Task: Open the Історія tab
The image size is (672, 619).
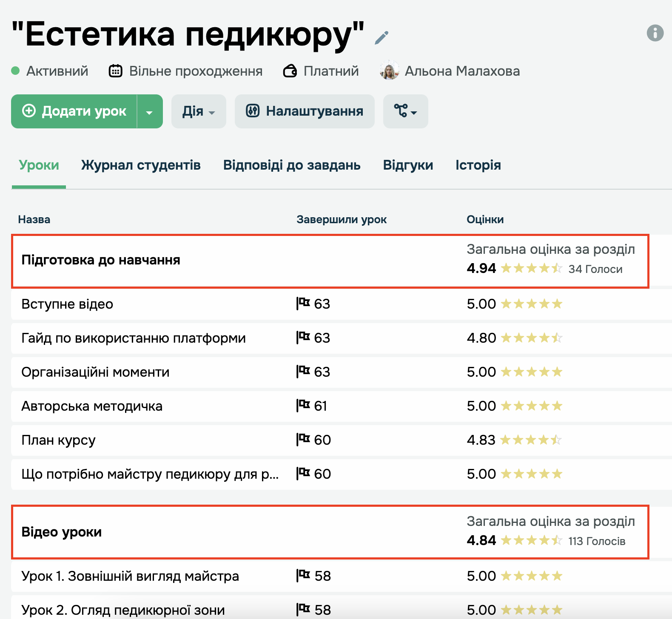Action: [x=478, y=165]
